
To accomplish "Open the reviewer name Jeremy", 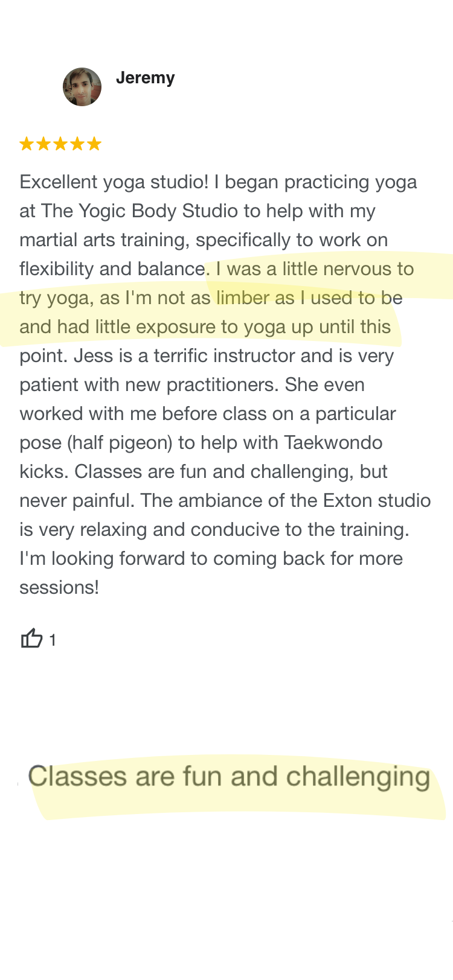I will 146,78.
